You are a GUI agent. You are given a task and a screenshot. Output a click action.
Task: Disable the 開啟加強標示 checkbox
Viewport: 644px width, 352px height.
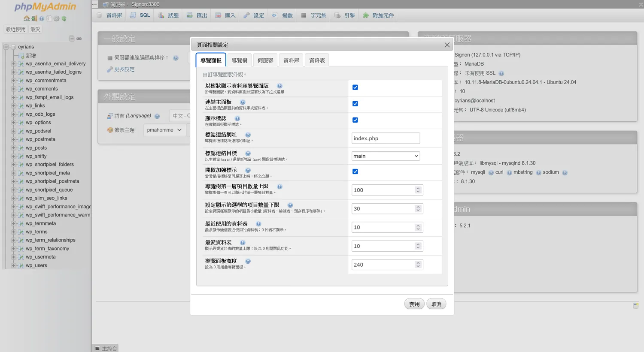(355, 171)
